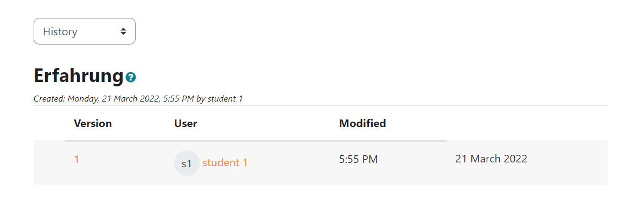644x208 pixels.
Task: Click student 1 in the created-by line
Action: [225, 99]
